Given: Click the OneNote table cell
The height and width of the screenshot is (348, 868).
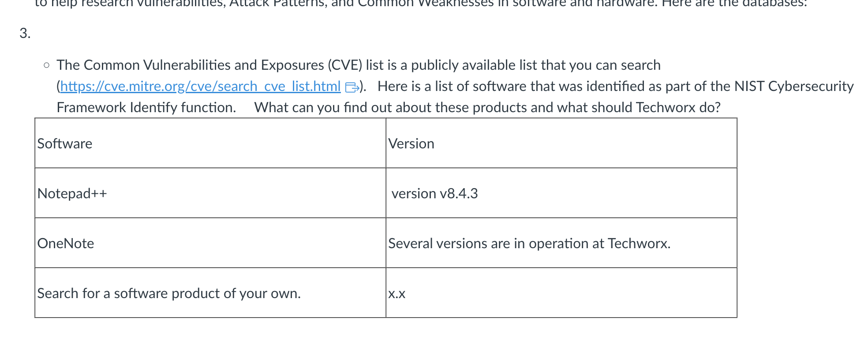Looking at the screenshot, I should point(210,243).
